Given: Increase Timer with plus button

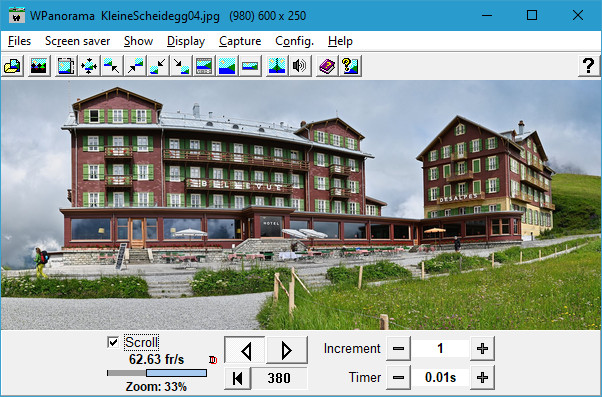Looking at the screenshot, I should [x=482, y=378].
